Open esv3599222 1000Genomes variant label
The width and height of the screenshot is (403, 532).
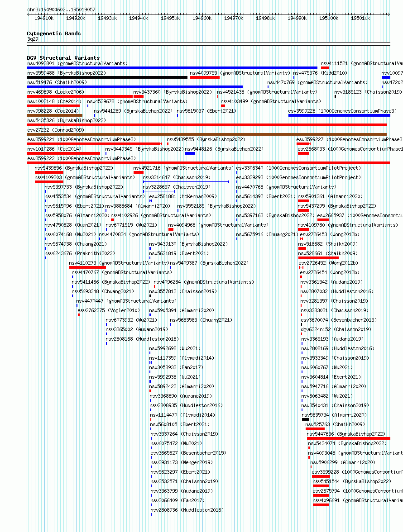(x=82, y=158)
